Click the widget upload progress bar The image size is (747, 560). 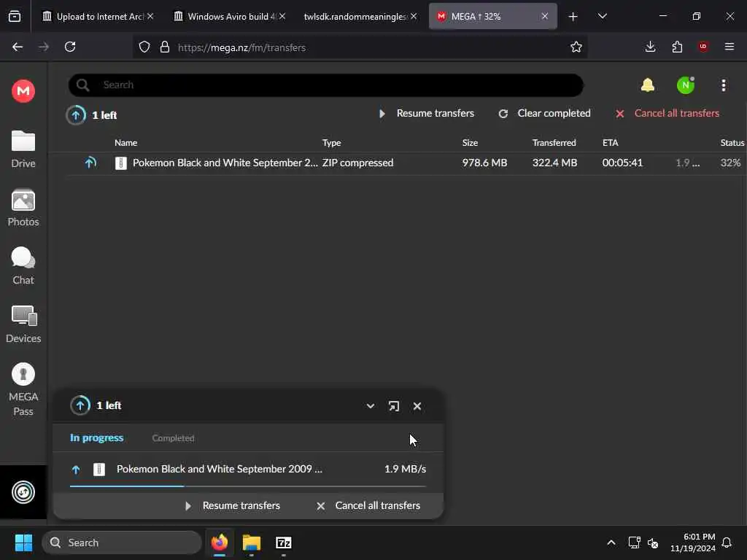coord(248,486)
